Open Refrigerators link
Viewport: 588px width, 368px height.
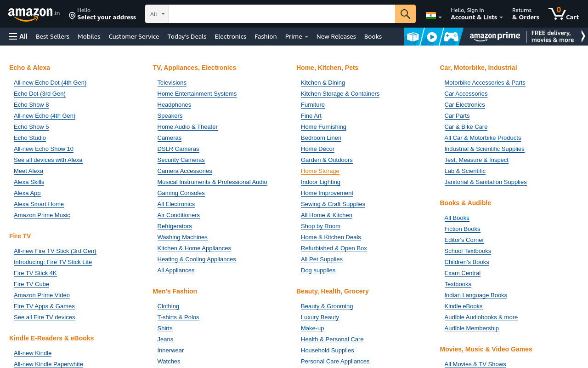pyautogui.click(x=175, y=226)
